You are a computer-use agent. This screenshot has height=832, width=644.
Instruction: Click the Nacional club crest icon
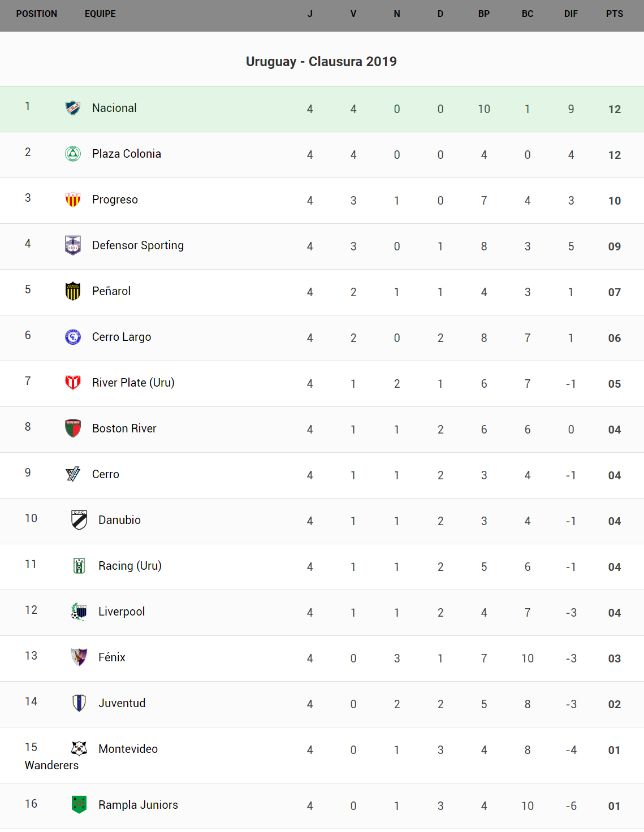(73, 107)
